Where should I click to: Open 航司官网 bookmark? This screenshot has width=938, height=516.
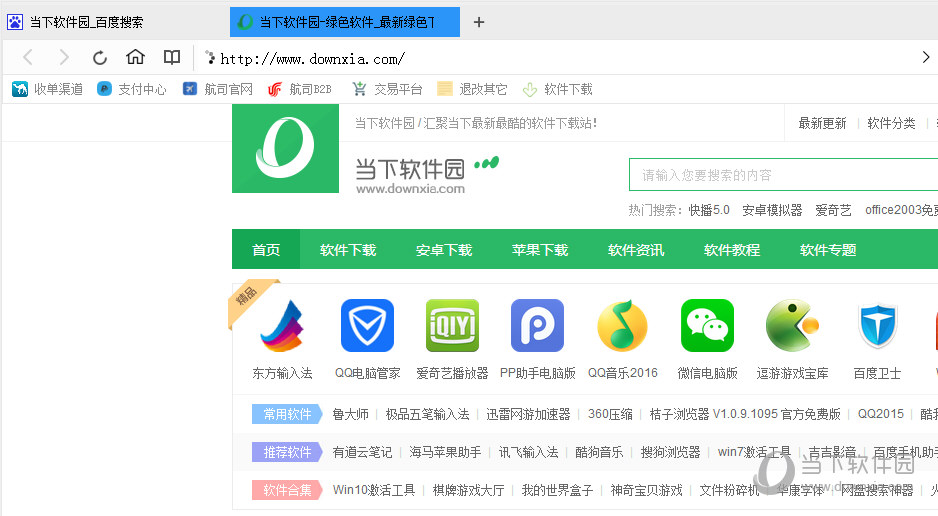tap(218, 89)
